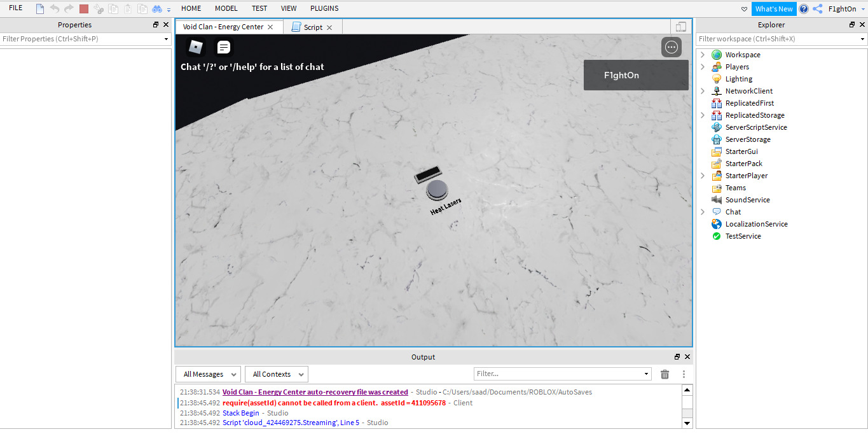Undock the Explorer panel

[x=853, y=25]
